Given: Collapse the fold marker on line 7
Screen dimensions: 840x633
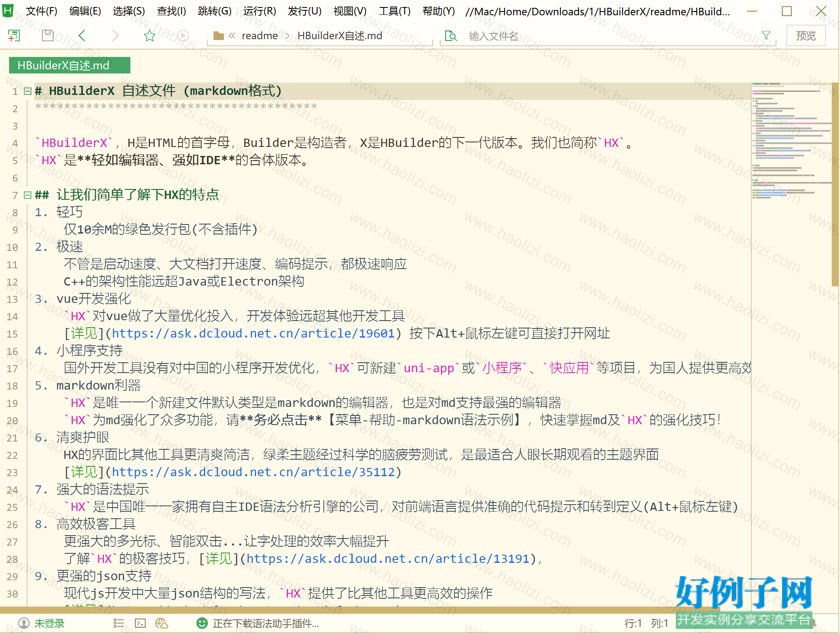Looking at the screenshot, I should tap(28, 195).
